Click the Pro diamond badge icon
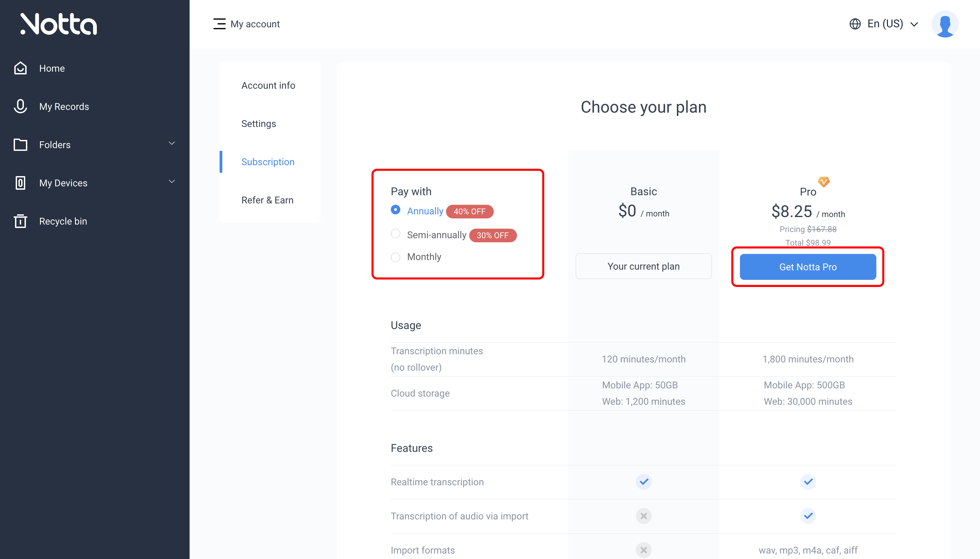 pyautogui.click(x=823, y=181)
